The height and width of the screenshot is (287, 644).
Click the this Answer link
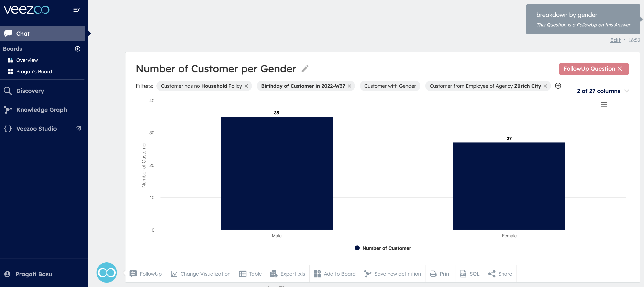pyautogui.click(x=618, y=25)
